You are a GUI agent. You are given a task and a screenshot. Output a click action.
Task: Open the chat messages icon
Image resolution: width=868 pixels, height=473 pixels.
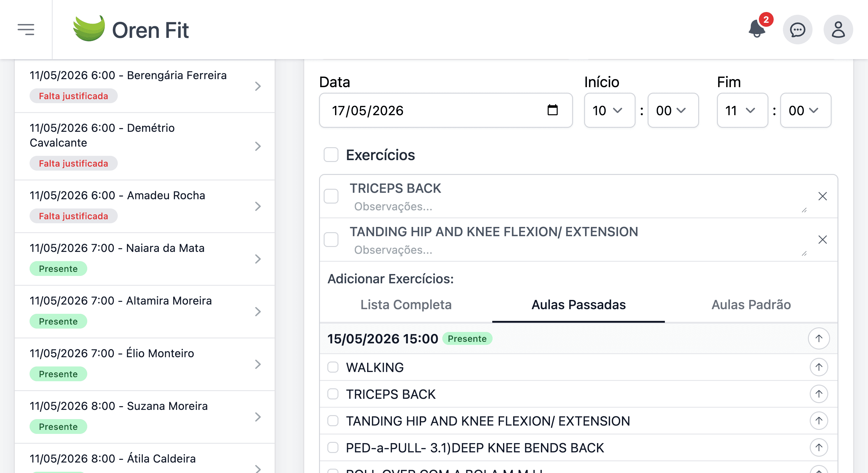[797, 30]
